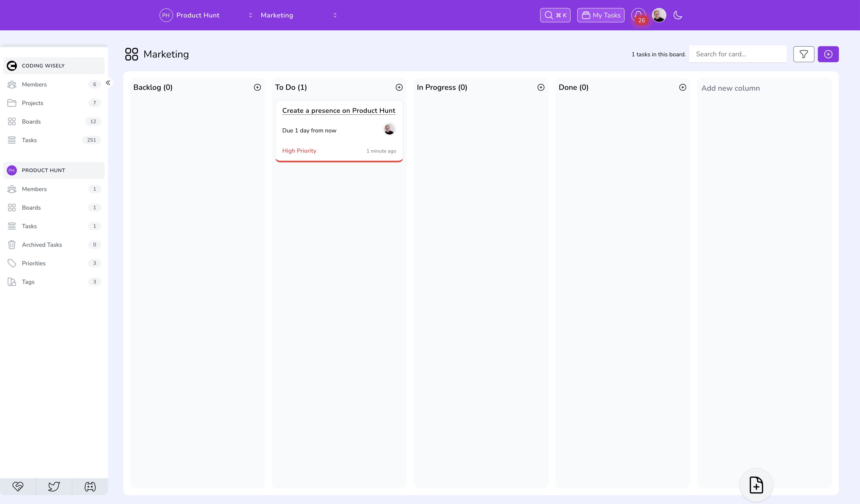Viewport: 860px width, 504px height.
Task: Open the Create a presence on Product Hunt card
Action: pyautogui.click(x=339, y=111)
